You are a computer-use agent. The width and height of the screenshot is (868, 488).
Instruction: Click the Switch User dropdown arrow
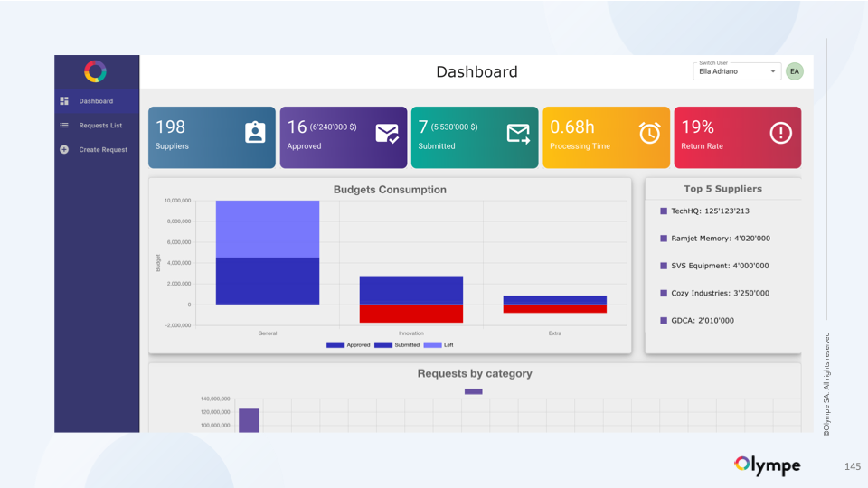773,71
